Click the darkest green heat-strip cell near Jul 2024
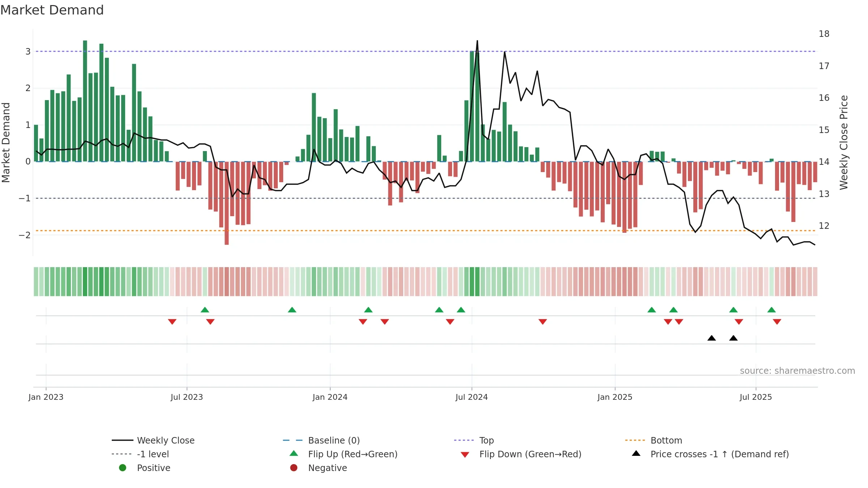Screen dimensions: 868x488 (x=472, y=282)
